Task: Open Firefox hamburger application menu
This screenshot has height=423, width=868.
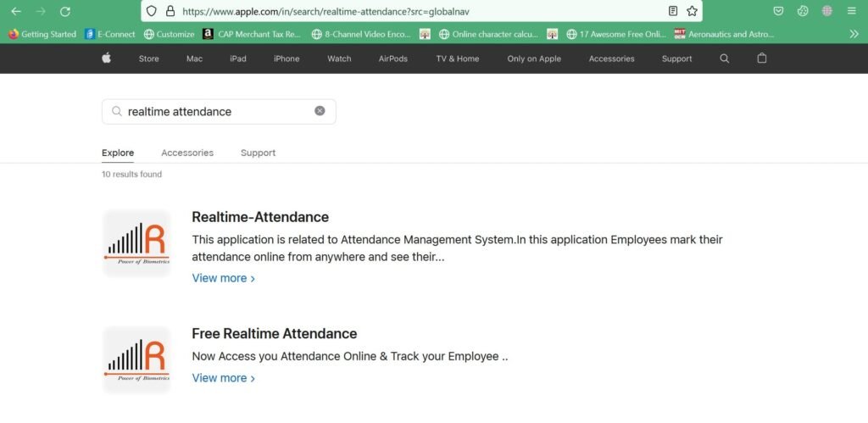Action: point(851,11)
